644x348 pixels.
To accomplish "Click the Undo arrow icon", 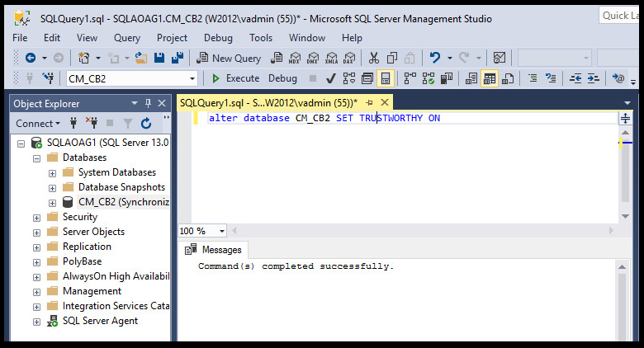I will [435, 58].
